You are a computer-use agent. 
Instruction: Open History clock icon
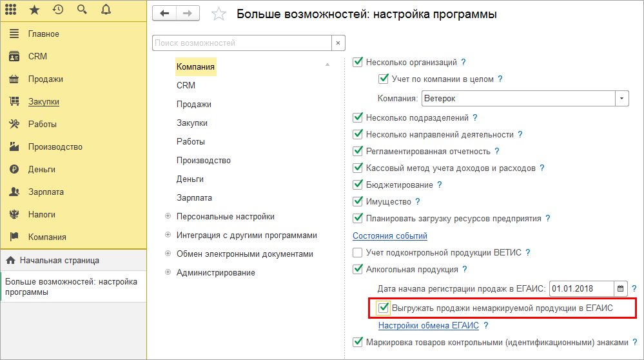click(x=58, y=10)
